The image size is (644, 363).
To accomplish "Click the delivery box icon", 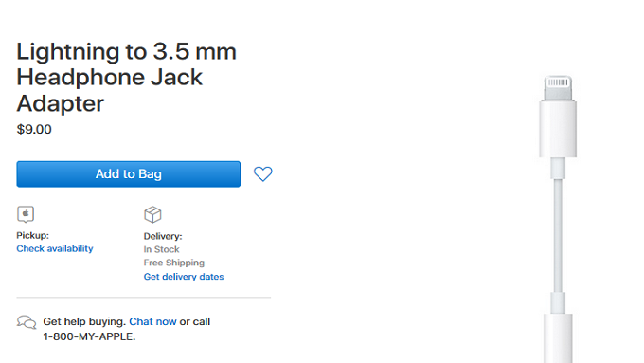I will click(x=152, y=214).
